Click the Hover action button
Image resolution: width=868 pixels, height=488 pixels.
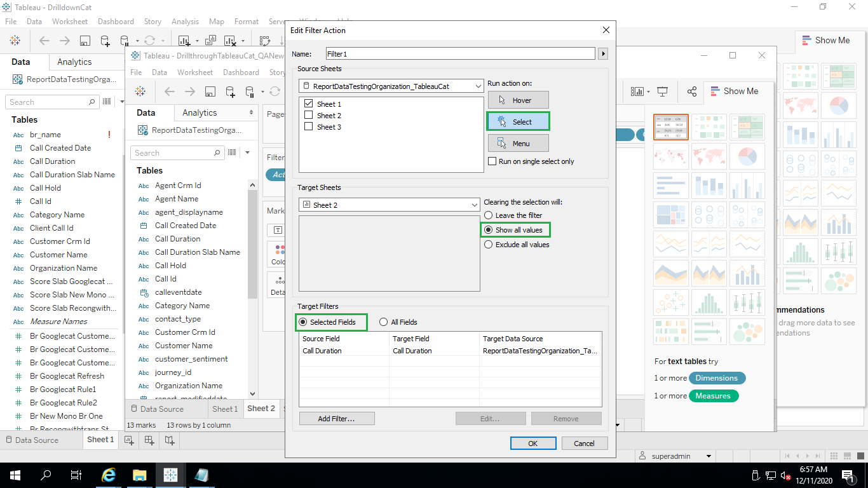[518, 100]
